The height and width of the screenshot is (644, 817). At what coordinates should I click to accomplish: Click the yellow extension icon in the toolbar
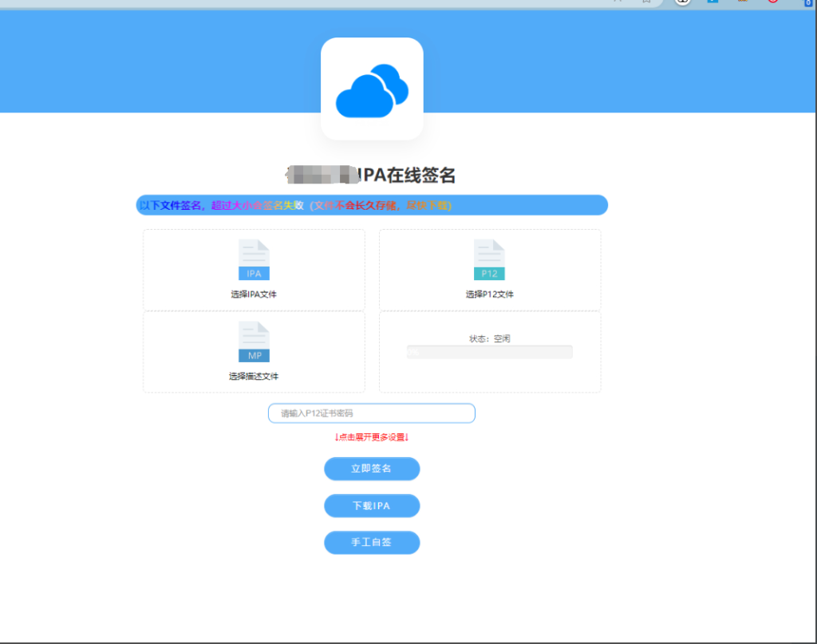(x=744, y=2)
